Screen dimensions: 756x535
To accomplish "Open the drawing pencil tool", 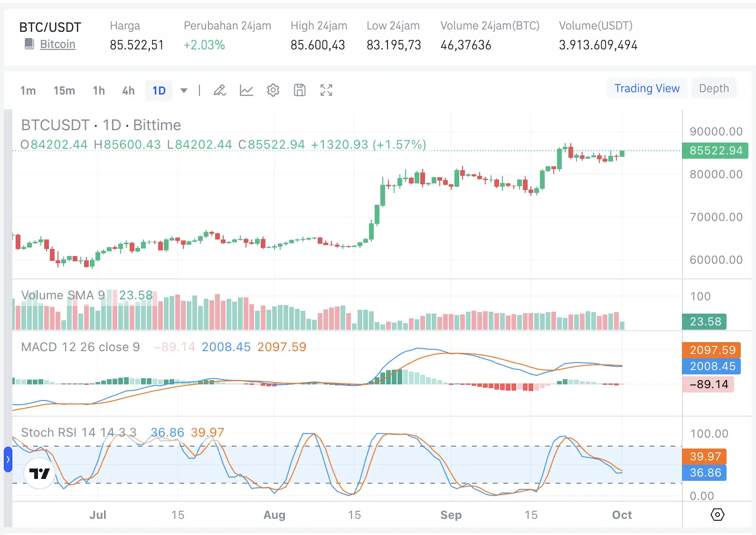I will [219, 90].
